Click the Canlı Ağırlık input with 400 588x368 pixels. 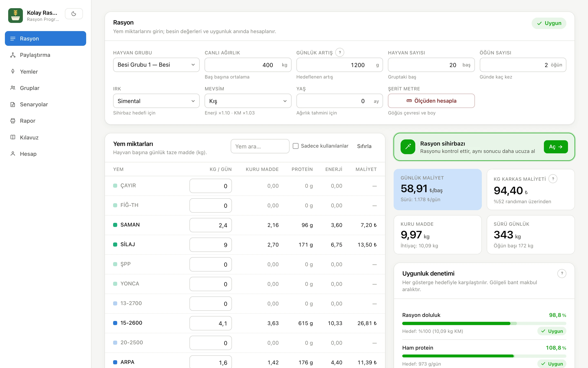click(248, 65)
